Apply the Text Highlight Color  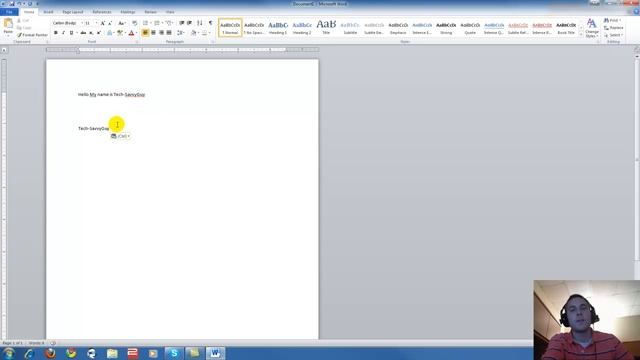pos(120,33)
